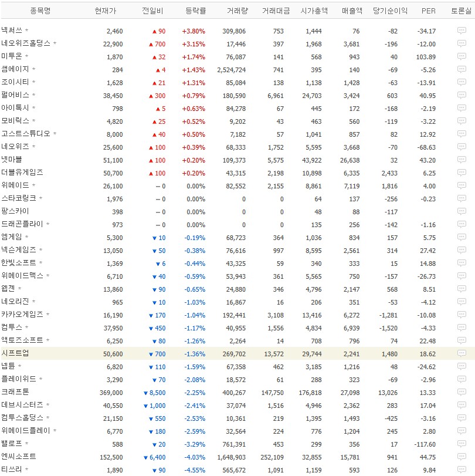Select the 밸로프 stock name
The width and height of the screenshot is (475, 476).
click(x=12, y=443)
